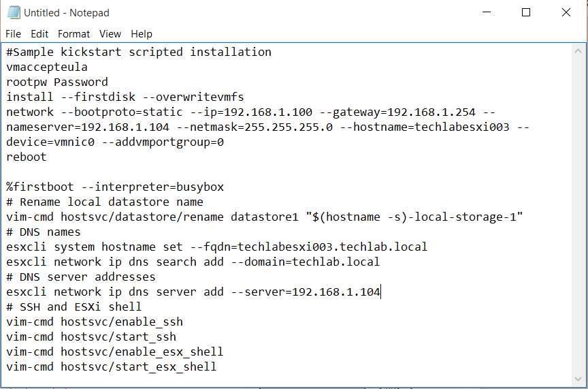Click the Notepad icon in title bar

[14, 12]
